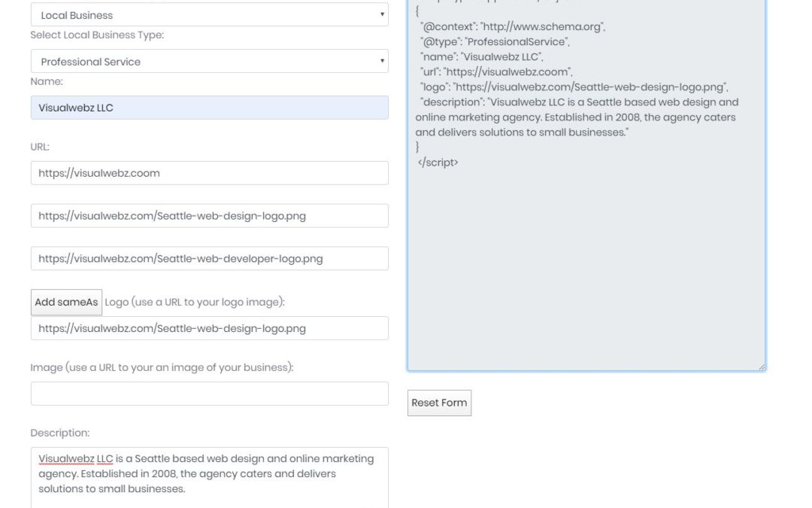Click the '"name": "Visualwebz LLC"' code line
Screen dimensions: 812x508
[482, 56]
